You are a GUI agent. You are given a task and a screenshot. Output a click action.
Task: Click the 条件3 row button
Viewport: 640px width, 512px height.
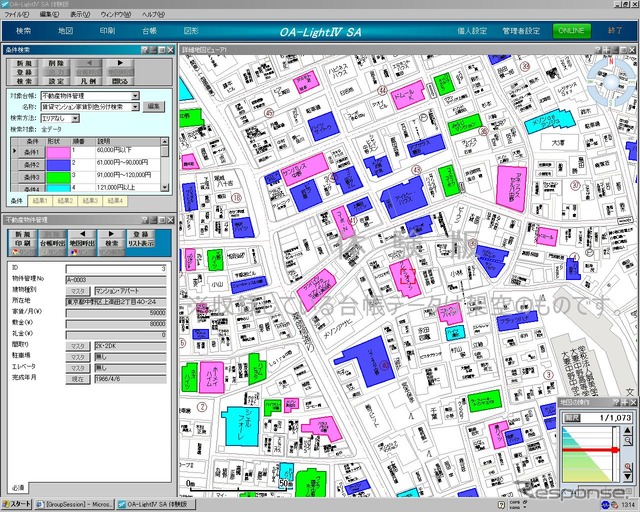pos(31,177)
